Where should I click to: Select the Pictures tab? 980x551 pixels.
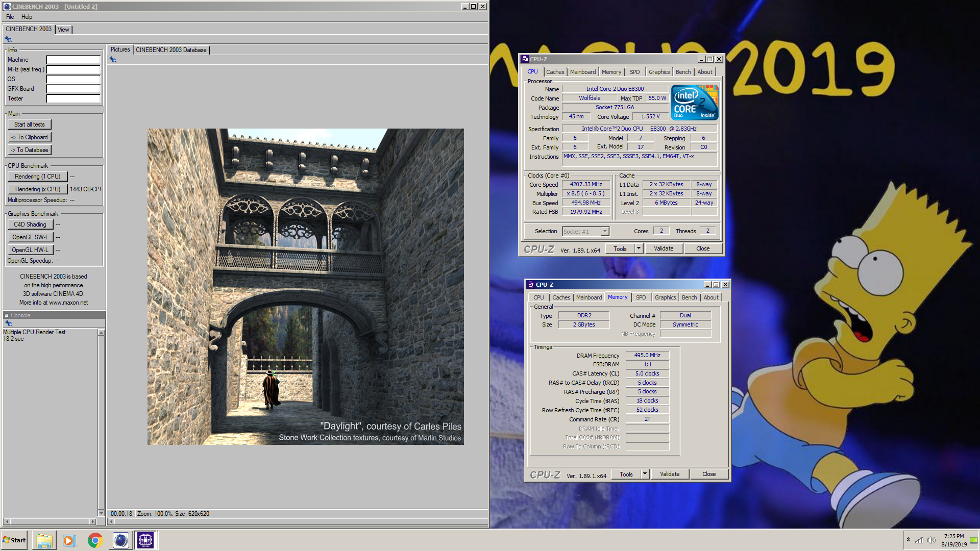coord(120,49)
